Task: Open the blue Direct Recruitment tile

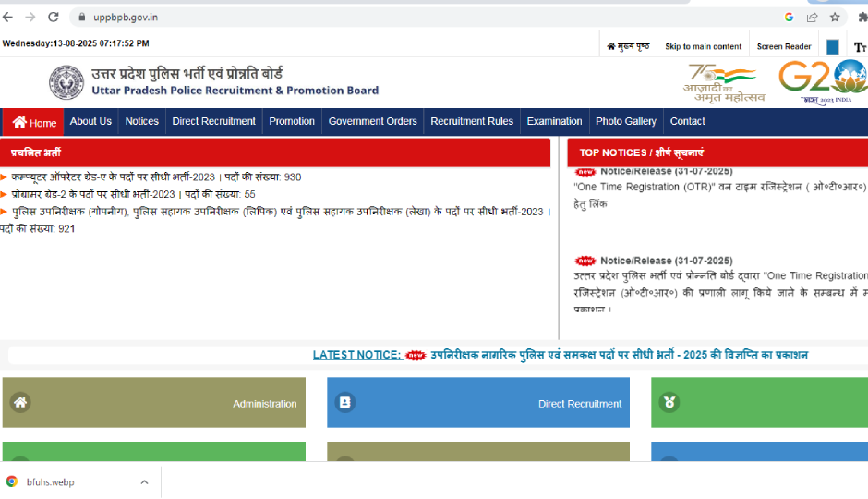Action: (x=478, y=403)
